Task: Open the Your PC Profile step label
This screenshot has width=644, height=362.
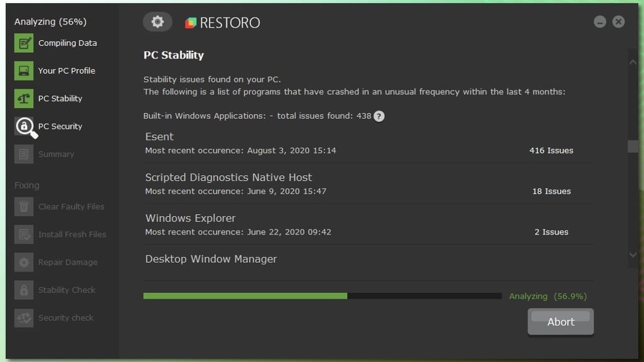Action: (67, 70)
